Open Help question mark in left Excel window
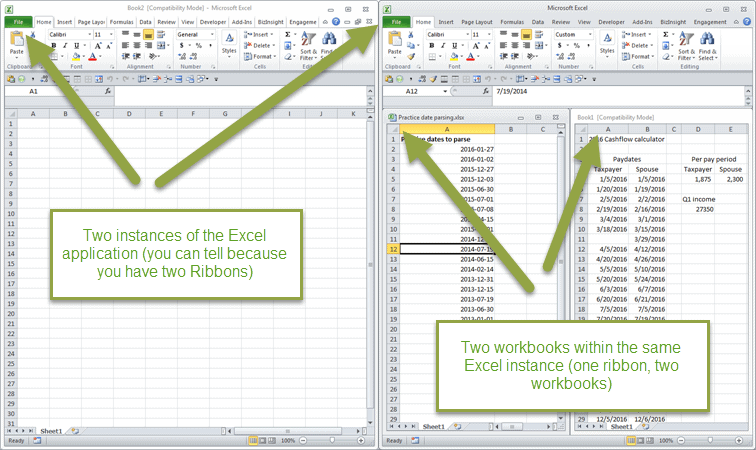The image size is (756, 450). [x=336, y=22]
